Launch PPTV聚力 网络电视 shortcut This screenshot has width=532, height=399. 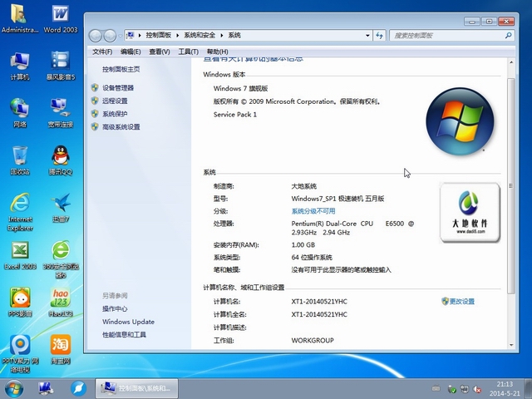[20, 353]
